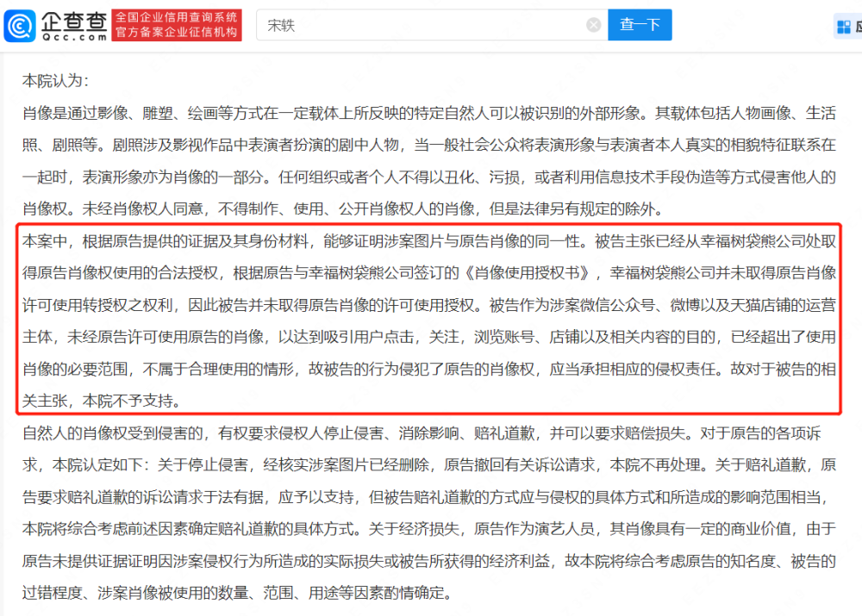Click the line starting 主体，未经原告许可使用
The image size is (862, 616).
428,337
